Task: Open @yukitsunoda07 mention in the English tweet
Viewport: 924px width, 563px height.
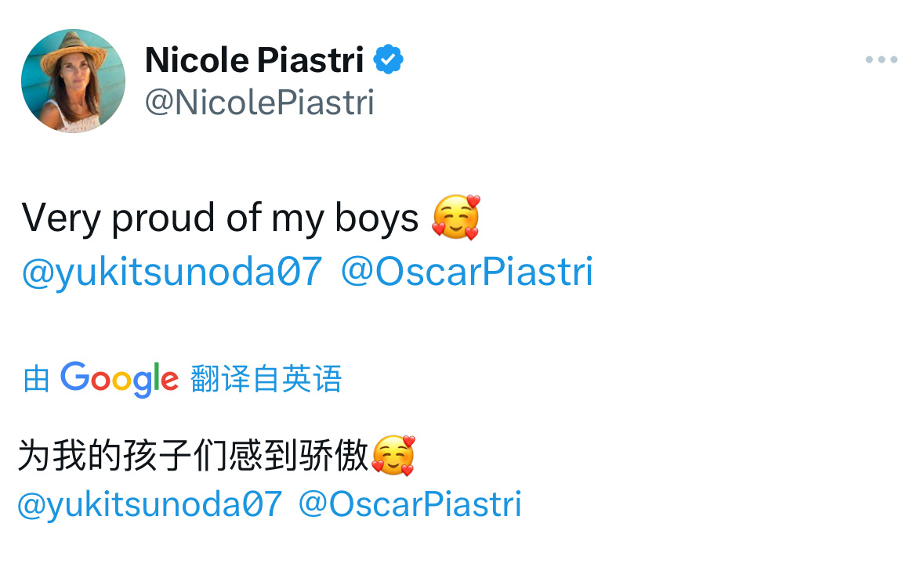Action: tap(172, 272)
